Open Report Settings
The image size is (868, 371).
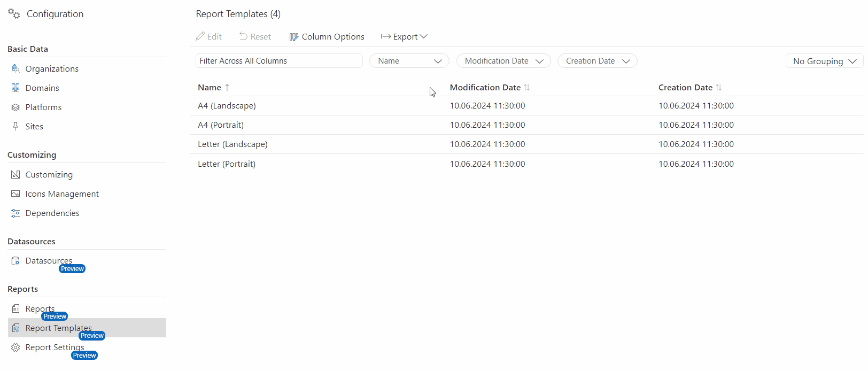pyautogui.click(x=55, y=347)
